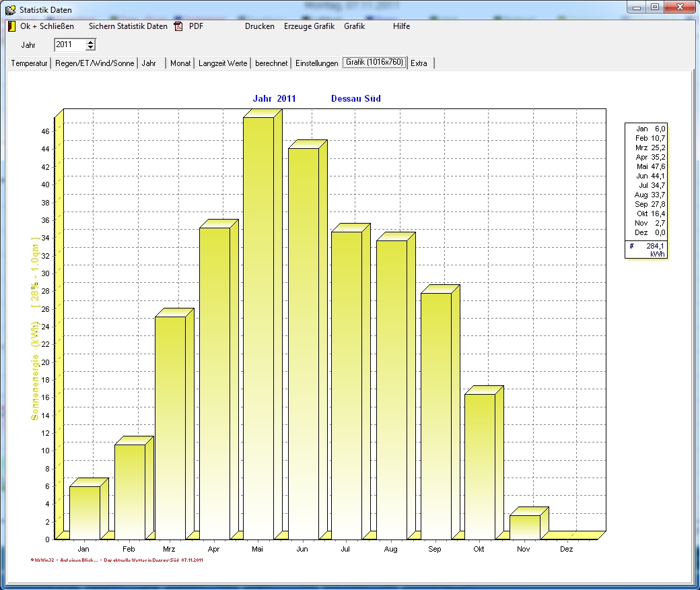Decrease the Jahr value with down arrow

pyautogui.click(x=91, y=48)
